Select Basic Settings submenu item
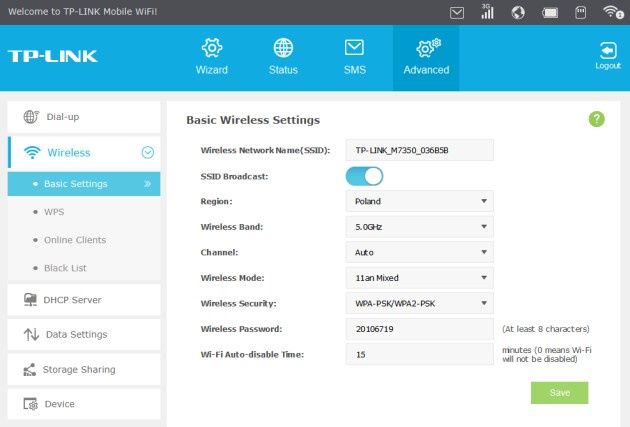This screenshot has width=630, height=427. point(84,184)
